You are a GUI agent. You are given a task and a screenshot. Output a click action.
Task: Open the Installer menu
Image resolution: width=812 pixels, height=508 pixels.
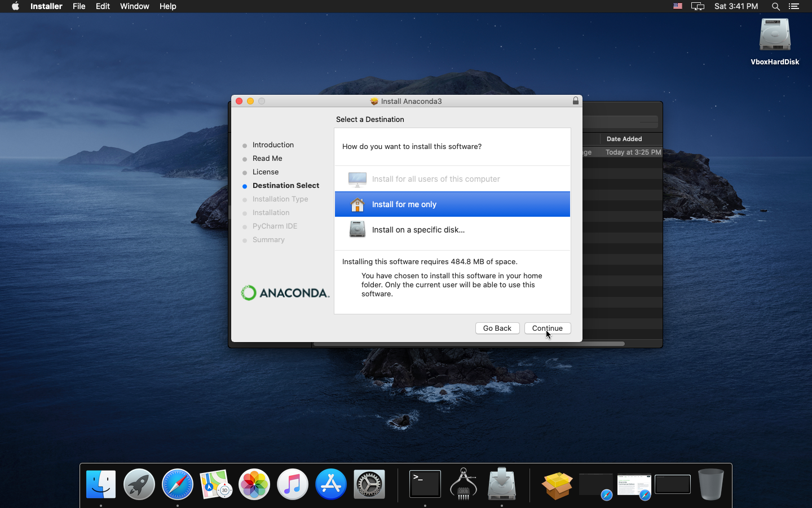[46, 6]
